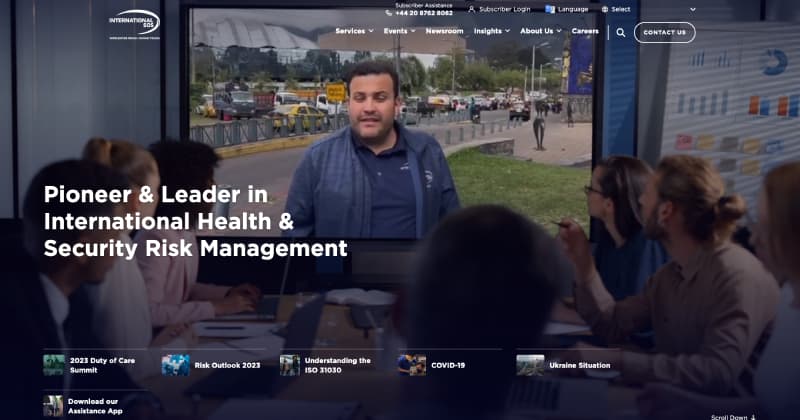Expand the Insights dropdown menu
Viewport: 800px width, 420px height.
click(492, 31)
